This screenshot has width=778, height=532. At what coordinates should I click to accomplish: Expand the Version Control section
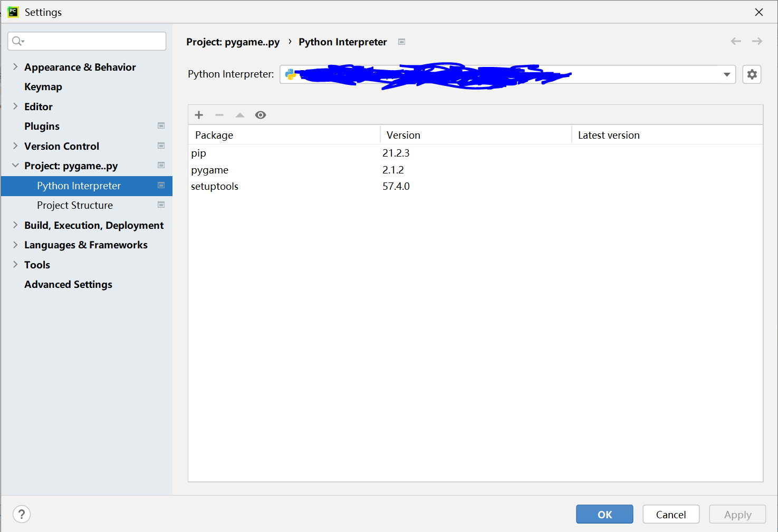pyautogui.click(x=15, y=146)
